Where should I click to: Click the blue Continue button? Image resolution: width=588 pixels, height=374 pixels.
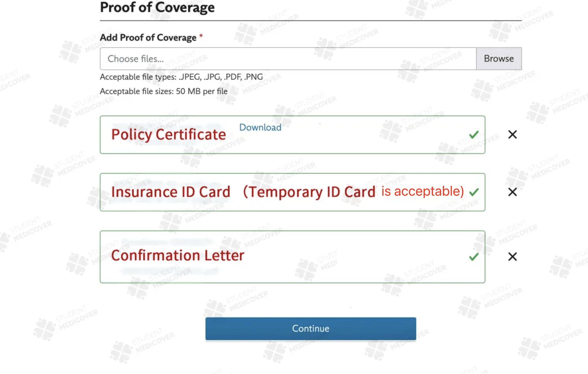point(311,328)
